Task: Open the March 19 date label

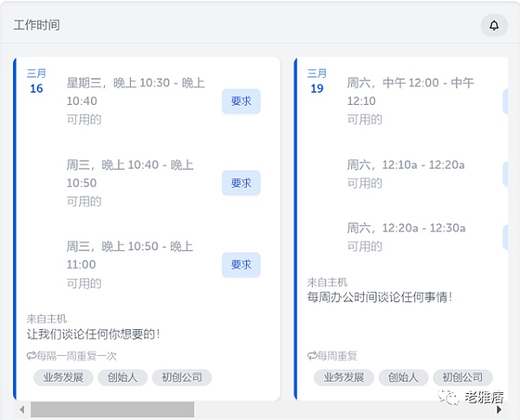Action: pyautogui.click(x=317, y=81)
